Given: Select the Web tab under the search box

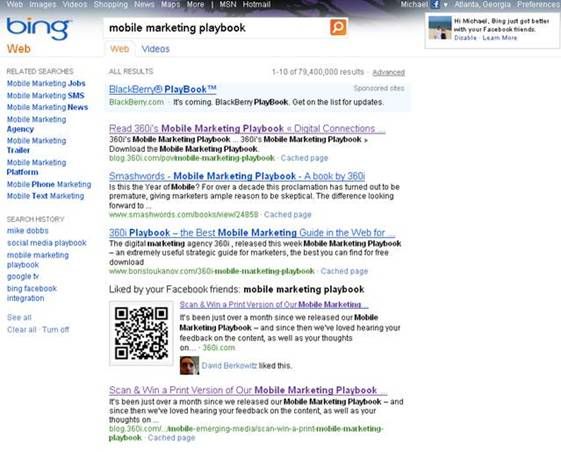Looking at the screenshot, I should (119, 49).
